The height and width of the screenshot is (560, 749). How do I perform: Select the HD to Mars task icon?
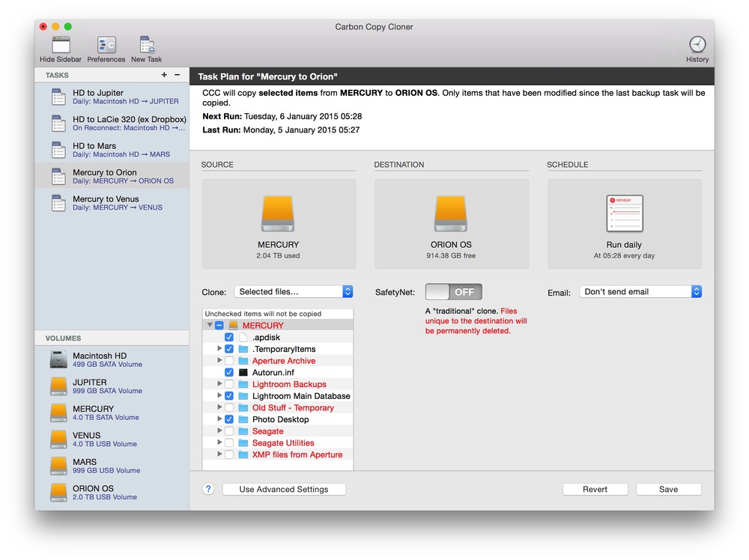(x=58, y=150)
